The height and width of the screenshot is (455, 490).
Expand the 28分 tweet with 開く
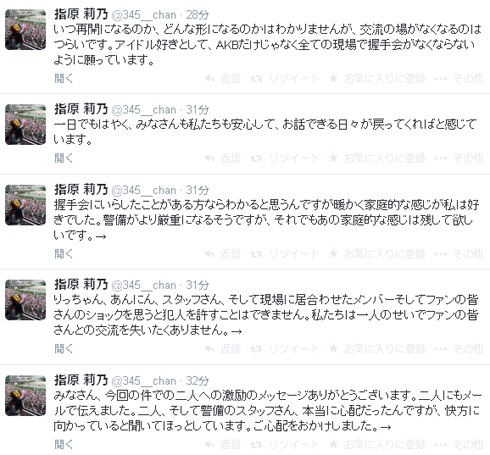pyautogui.click(x=63, y=79)
